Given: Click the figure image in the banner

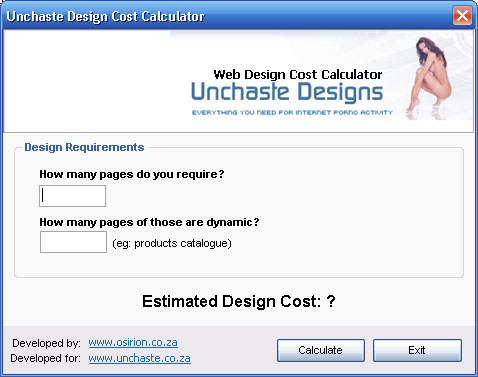Looking at the screenshot, I should click(x=429, y=78).
